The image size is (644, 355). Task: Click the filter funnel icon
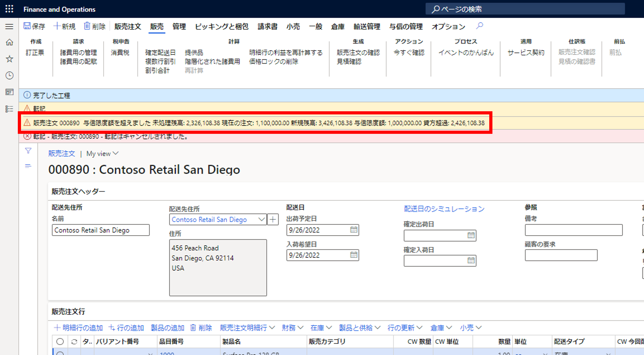coord(28,151)
